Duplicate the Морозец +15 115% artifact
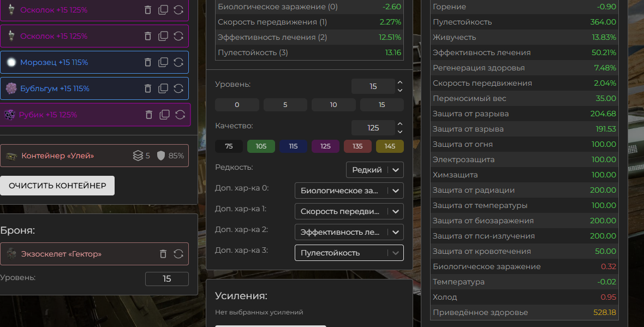 coord(163,62)
